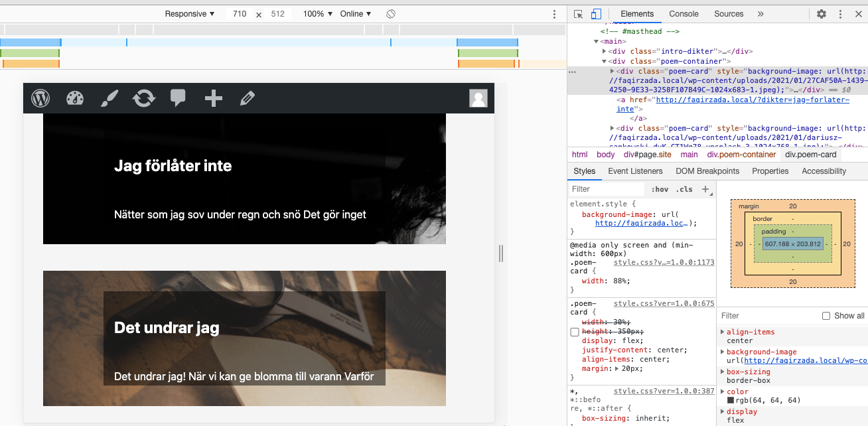This screenshot has height=426, width=868.
Task: Toggle the .cls class editor
Action: 684,189
